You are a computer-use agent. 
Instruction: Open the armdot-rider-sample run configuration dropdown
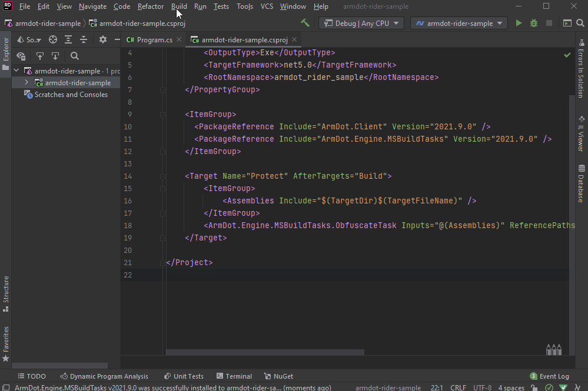(x=459, y=24)
